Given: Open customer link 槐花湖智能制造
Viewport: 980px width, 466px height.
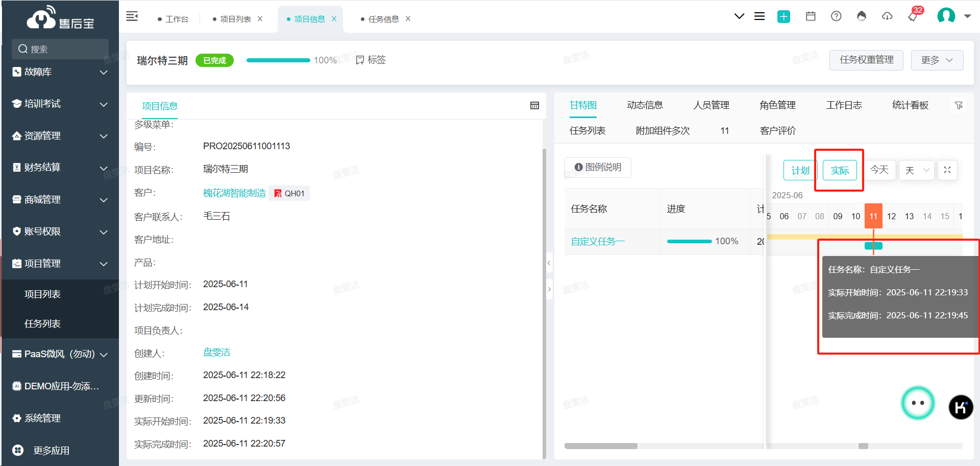Looking at the screenshot, I should coord(234,193).
